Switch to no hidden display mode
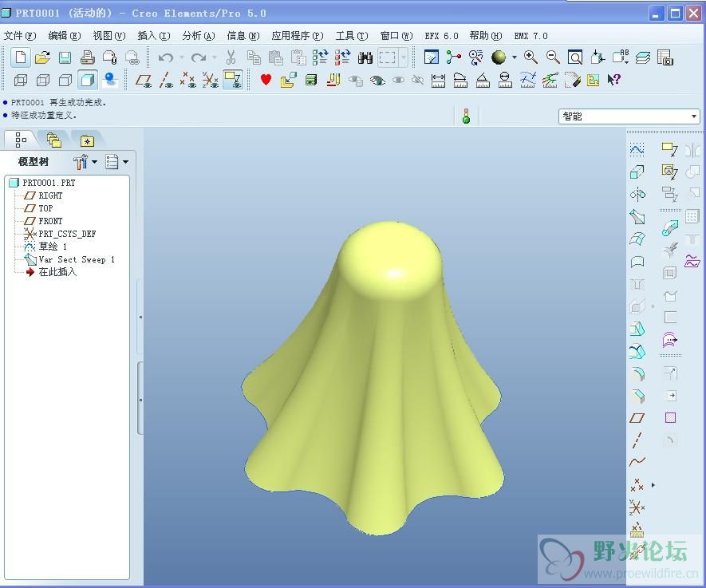 coord(65,80)
